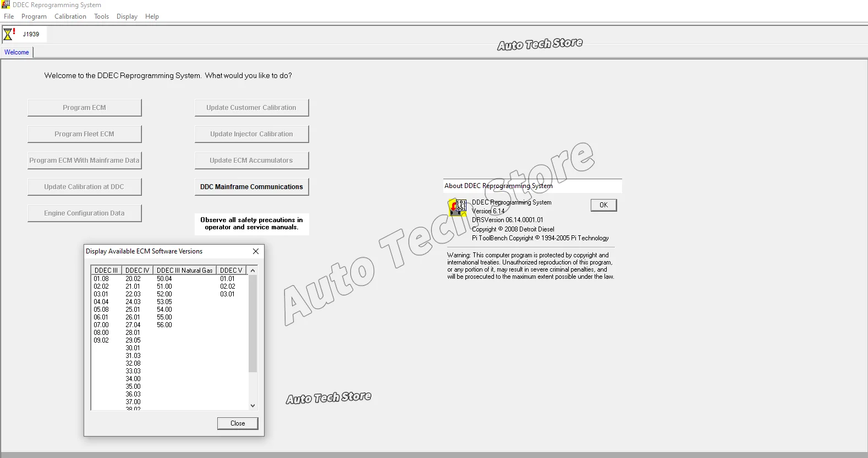Click the DDEC III column header
Image resolution: width=868 pixels, height=458 pixels.
[106, 270]
